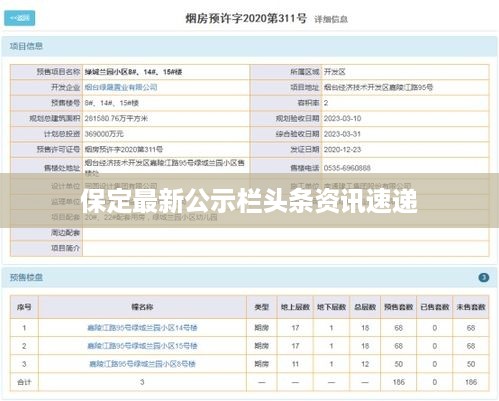Click the 类型 column header

262,307
